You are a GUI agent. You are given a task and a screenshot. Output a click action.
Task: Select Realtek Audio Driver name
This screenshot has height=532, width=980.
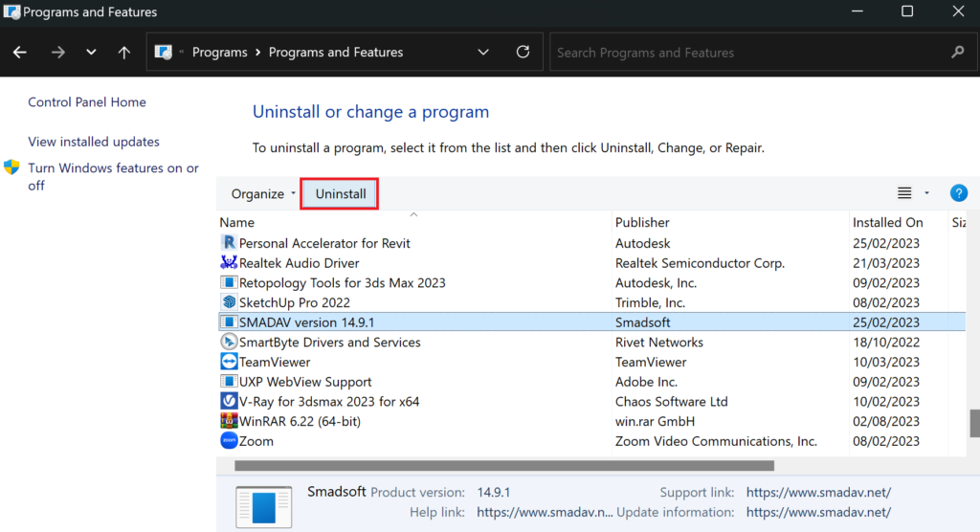[299, 263]
